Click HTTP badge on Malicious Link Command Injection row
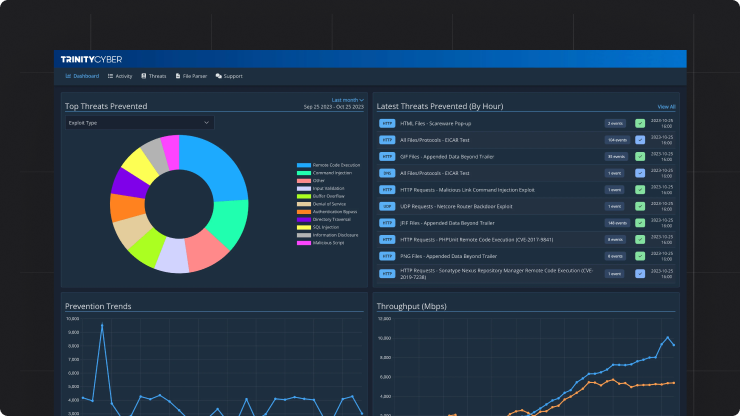 point(387,190)
